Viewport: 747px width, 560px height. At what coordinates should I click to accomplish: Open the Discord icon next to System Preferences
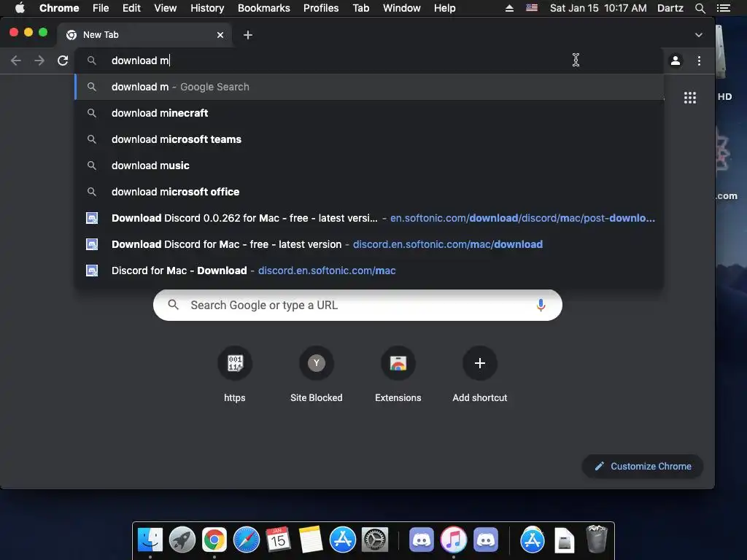(422, 540)
